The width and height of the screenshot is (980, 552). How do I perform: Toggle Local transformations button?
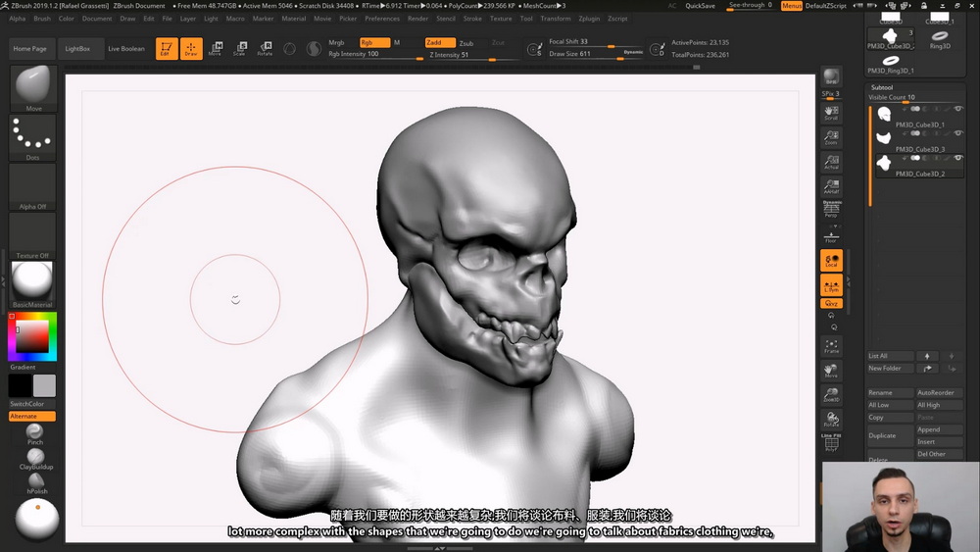pyautogui.click(x=831, y=261)
